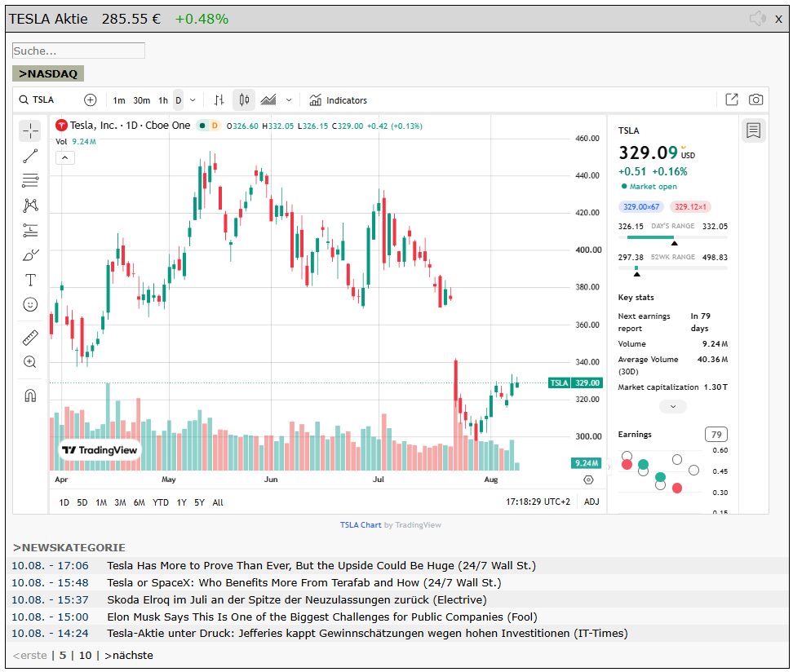
Task: Switch to bar chart style
Action: 219,100
